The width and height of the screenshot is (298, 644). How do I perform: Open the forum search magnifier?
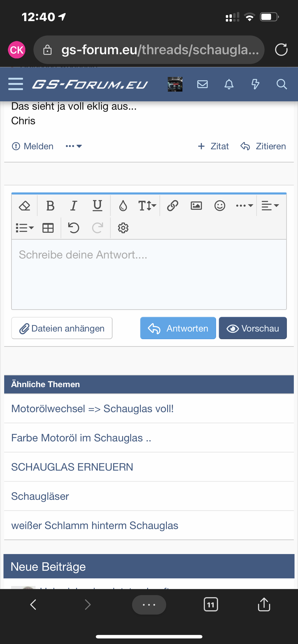coord(282,84)
